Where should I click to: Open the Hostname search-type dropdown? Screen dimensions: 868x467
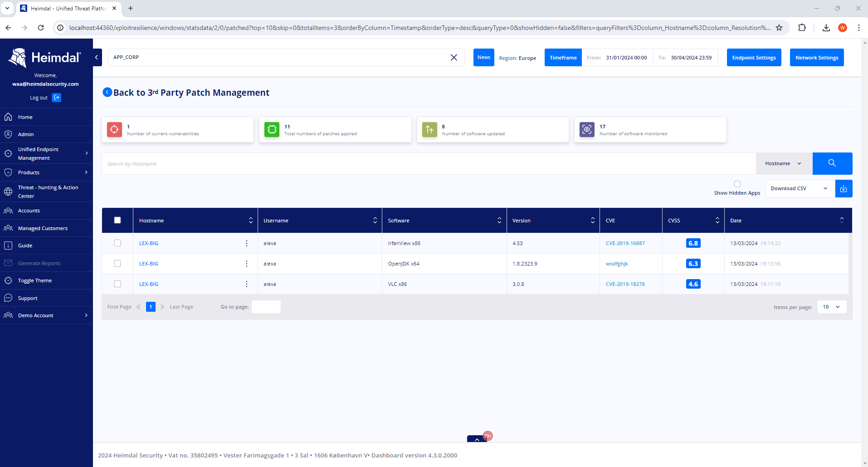point(784,163)
